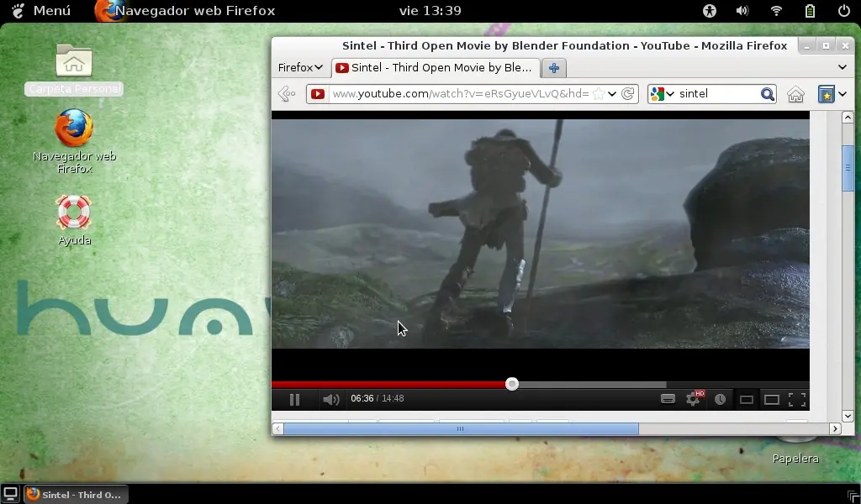Open the bookmarks menu button
Image resolution: width=861 pixels, height=504 pixels.
tap(826, 94)
